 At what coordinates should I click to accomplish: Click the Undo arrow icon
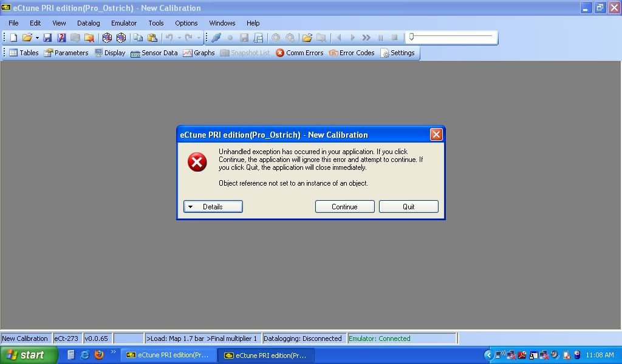pos(169,38)
